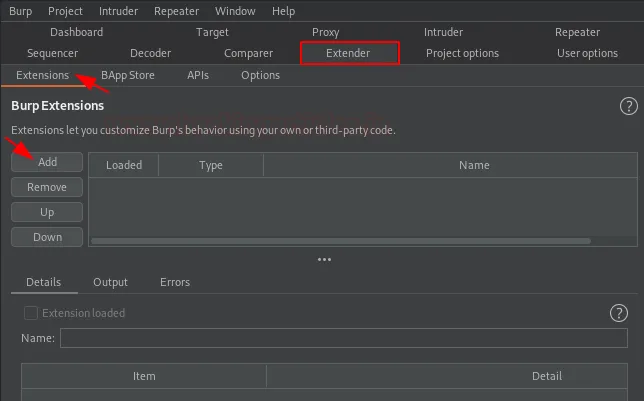Click the extension Name input field
The height and width of the screenshot is (401, 644).
point(343,339)
